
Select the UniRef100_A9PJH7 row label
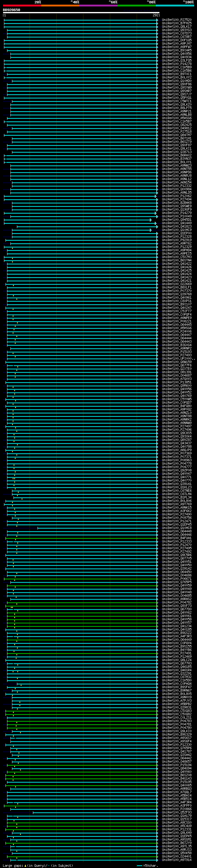tap(177, 43)
